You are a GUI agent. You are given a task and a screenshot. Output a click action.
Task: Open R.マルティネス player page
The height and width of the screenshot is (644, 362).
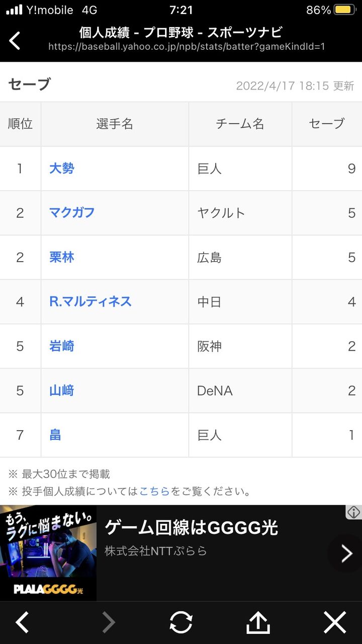(90, 301)
